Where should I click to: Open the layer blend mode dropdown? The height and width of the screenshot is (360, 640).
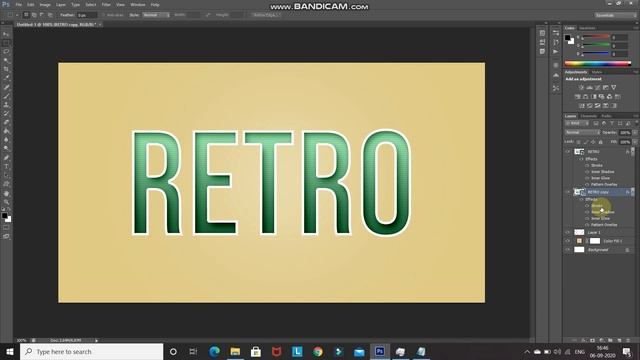(582, 133)
